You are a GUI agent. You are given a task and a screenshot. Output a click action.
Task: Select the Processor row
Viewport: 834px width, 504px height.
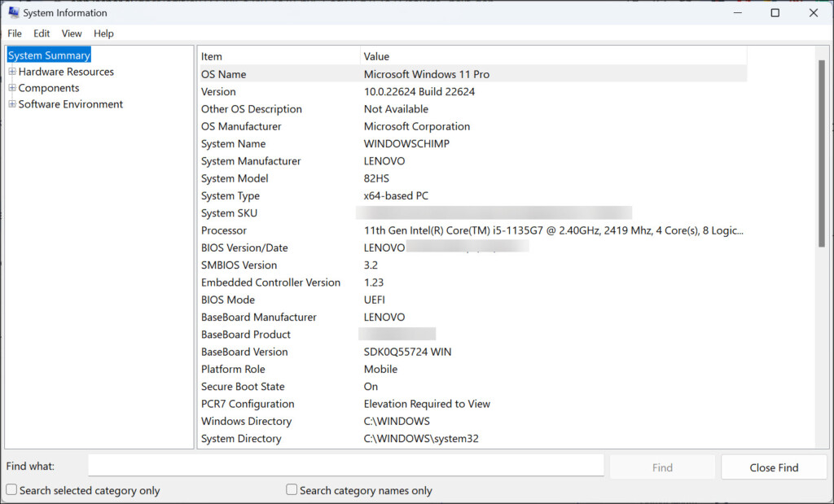coord(472,230)
